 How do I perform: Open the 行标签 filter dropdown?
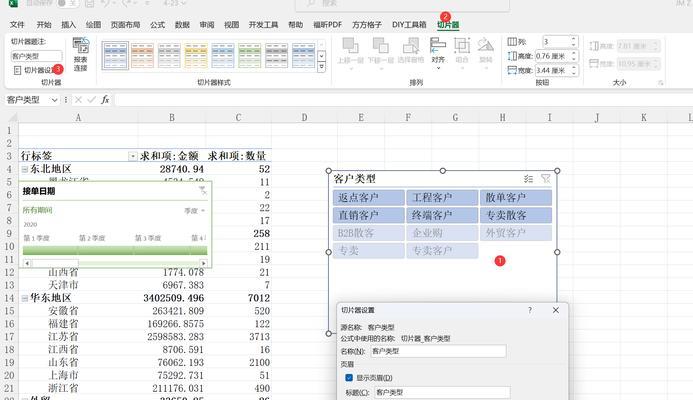(x=133, y=156)
